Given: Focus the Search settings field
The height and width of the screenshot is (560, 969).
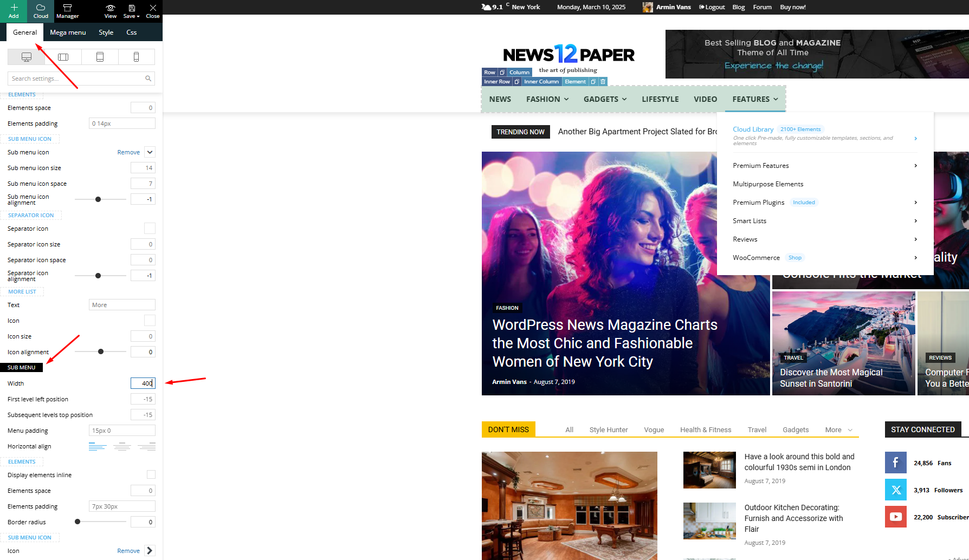Looking at the screenshot, I should coord(81,79).
